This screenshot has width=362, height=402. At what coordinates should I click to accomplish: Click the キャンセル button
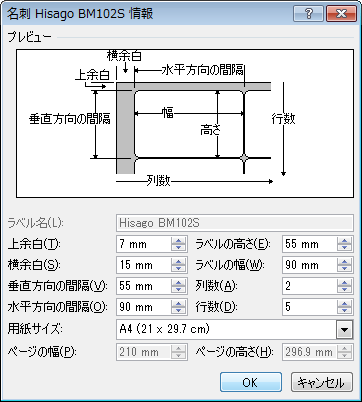pyautogui.click(x=322, y=382)
